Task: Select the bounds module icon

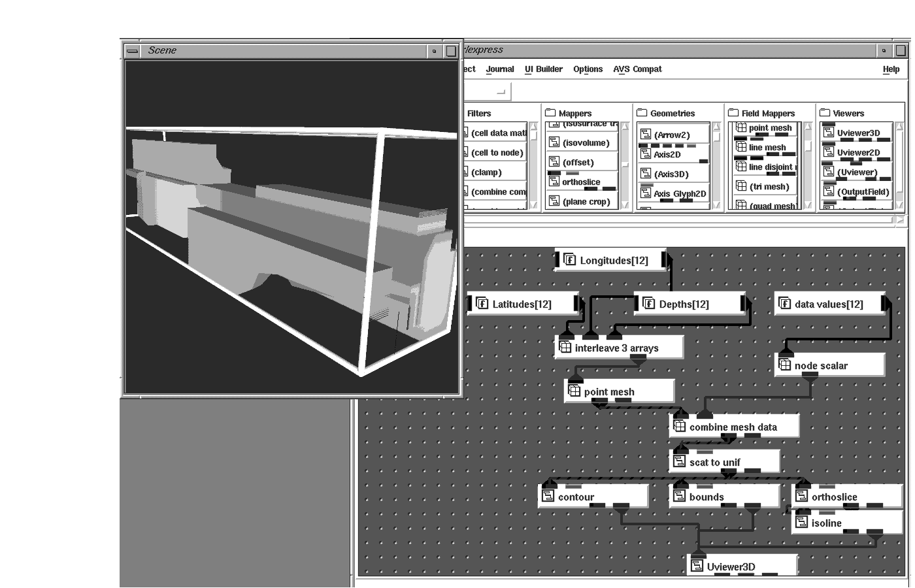Action: coord(679,497)
